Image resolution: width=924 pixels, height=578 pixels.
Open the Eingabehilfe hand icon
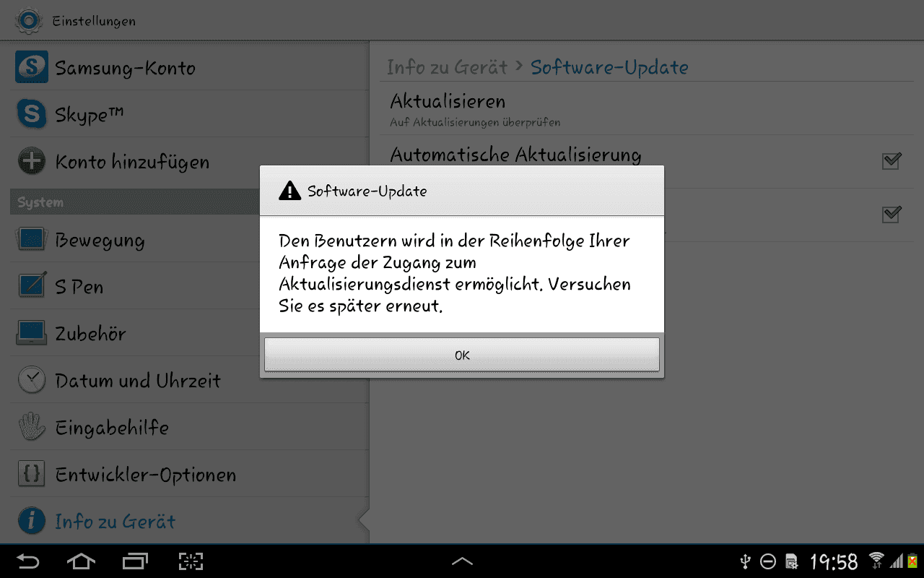[x=31, y=427]
